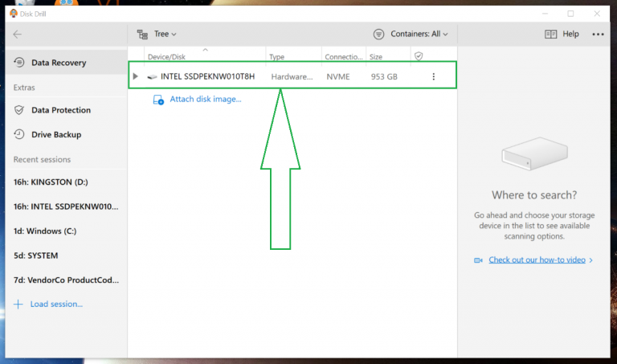
Task: Click Load session button
Action: [x=55, y=304]
